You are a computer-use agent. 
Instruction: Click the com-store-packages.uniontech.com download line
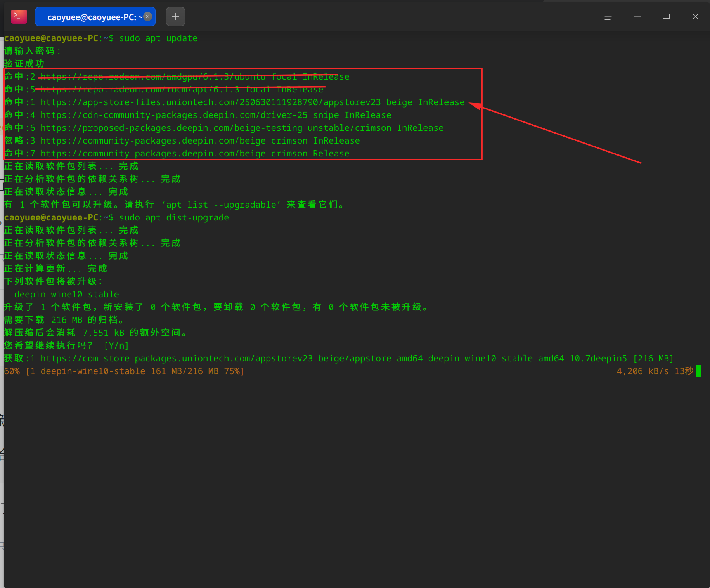[x=339, y=358]
